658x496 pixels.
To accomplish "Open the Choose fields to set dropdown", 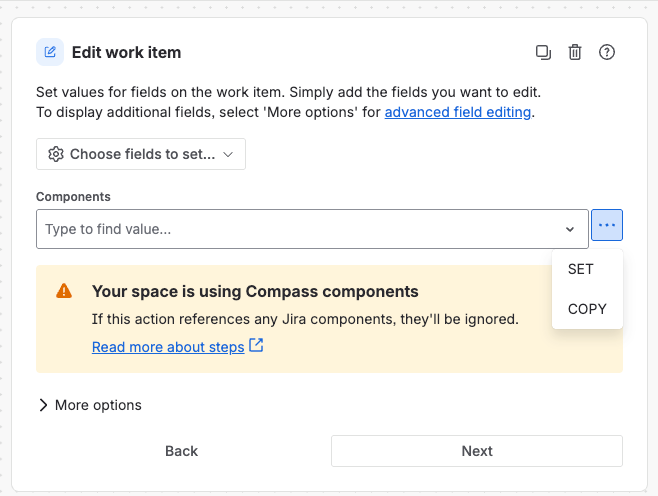I will point(141,154).
